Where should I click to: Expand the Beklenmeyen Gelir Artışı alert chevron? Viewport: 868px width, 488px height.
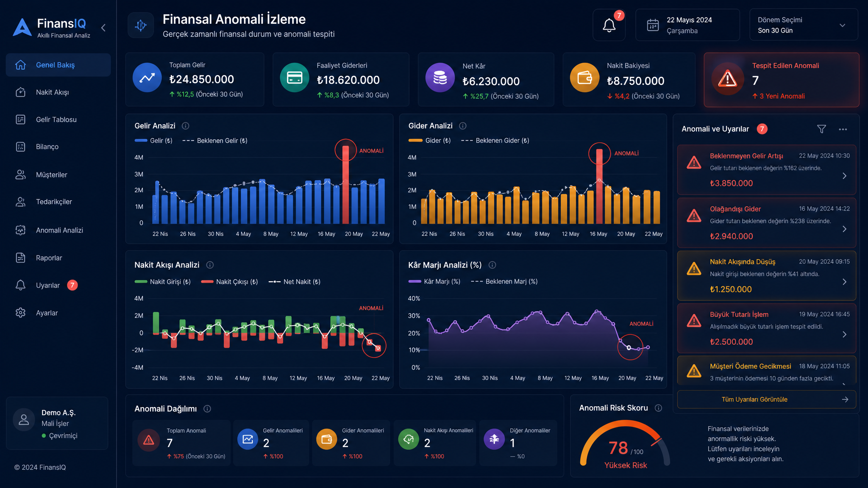844,176
